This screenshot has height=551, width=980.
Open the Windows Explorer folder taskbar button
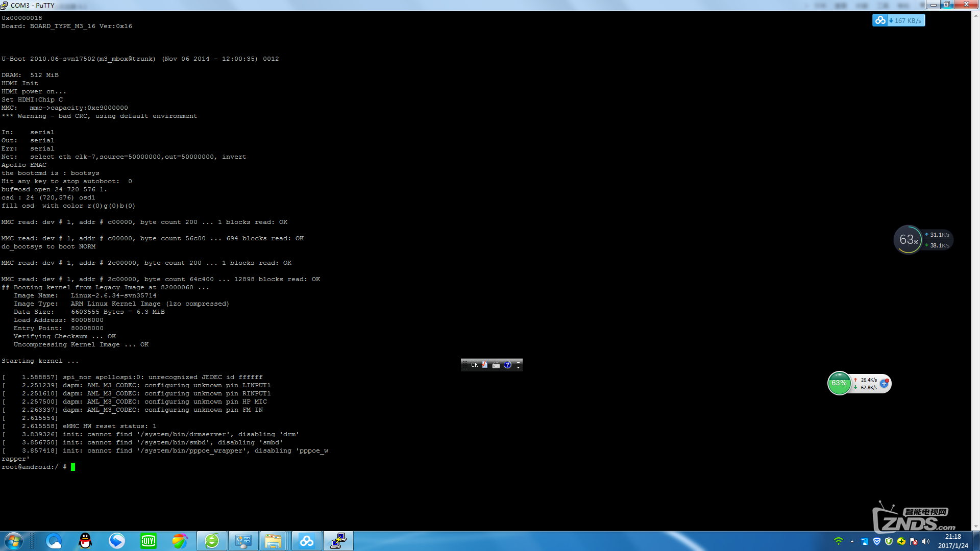(x=273, y=541)
